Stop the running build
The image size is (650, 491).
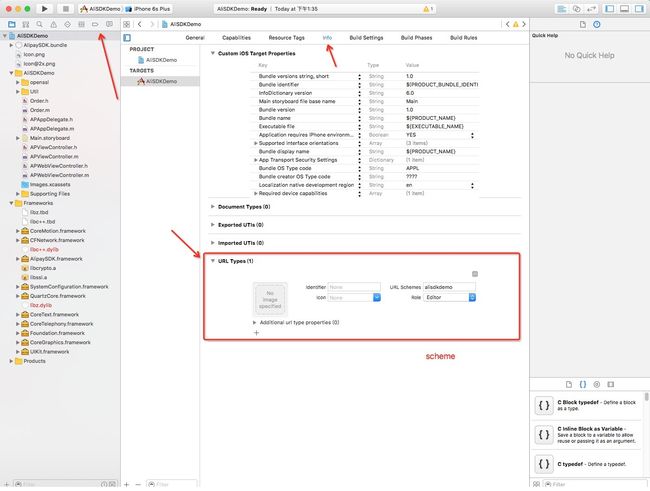click(65, 8)
